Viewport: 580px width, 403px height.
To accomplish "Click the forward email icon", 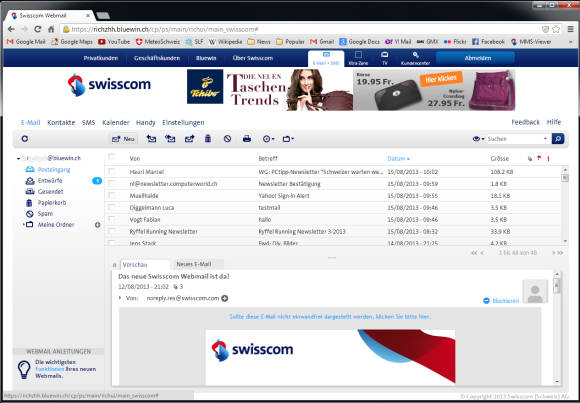I will [190, 139].
